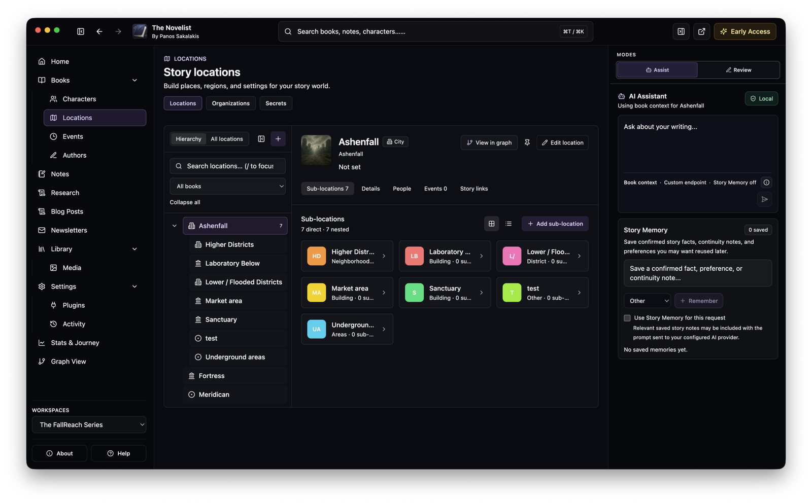Focus the Search locations field

(227, 166)
